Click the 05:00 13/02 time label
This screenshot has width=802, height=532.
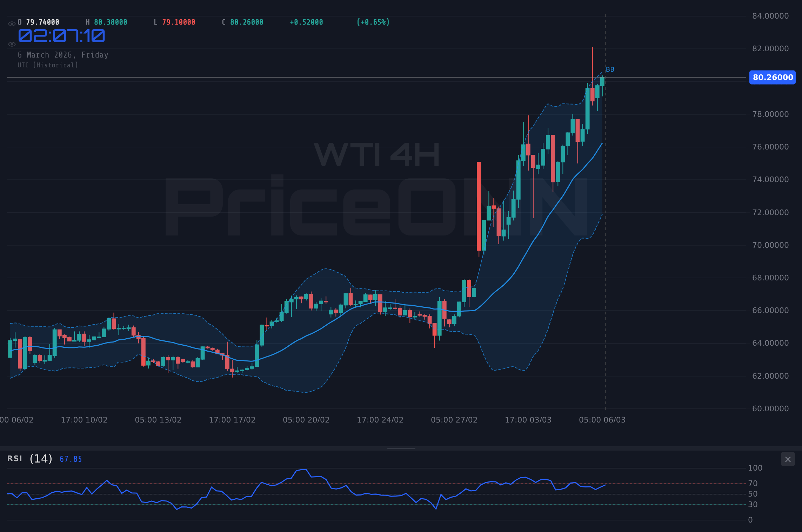158,420
